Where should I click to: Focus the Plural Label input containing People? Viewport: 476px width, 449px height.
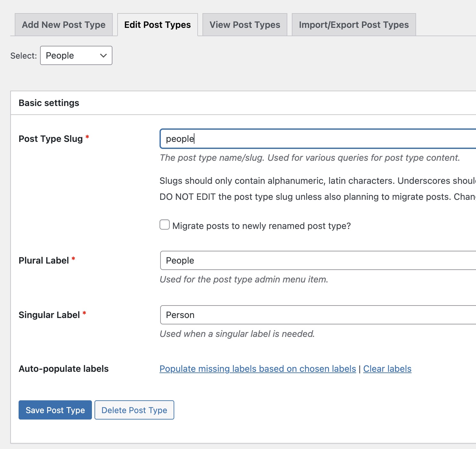[317, 260]
